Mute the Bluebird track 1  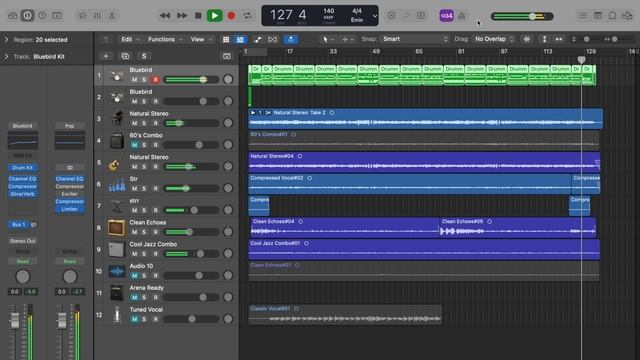[134, 80]
